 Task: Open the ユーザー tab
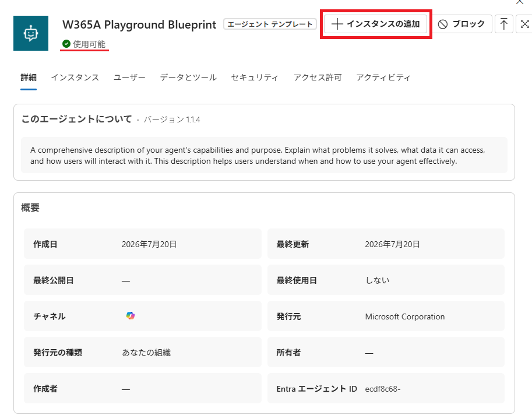point(129,78)
